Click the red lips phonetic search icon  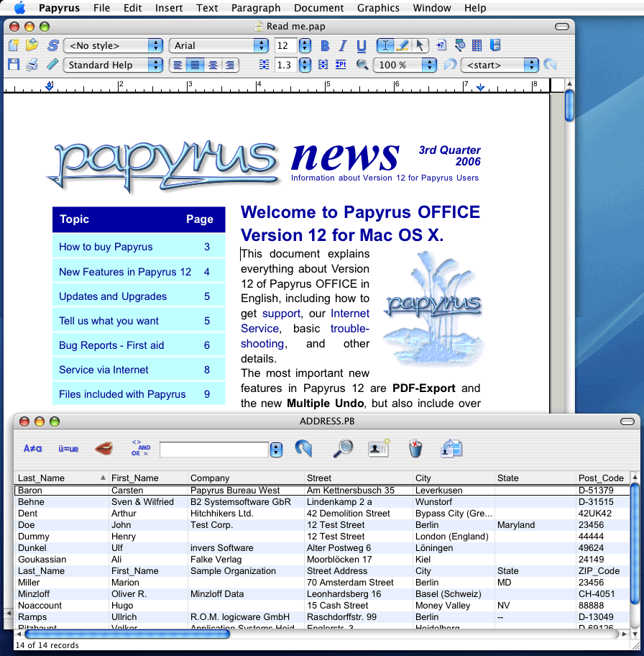(103, 449)
